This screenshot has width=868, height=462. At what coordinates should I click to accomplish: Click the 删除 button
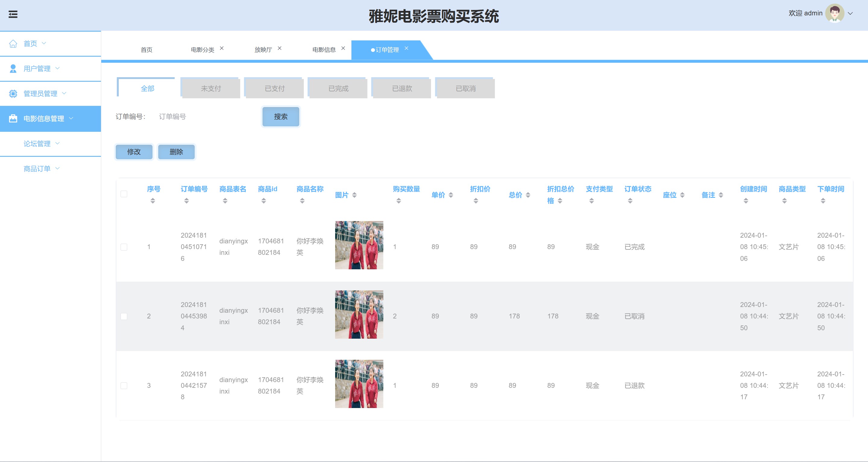pos(176,152)
